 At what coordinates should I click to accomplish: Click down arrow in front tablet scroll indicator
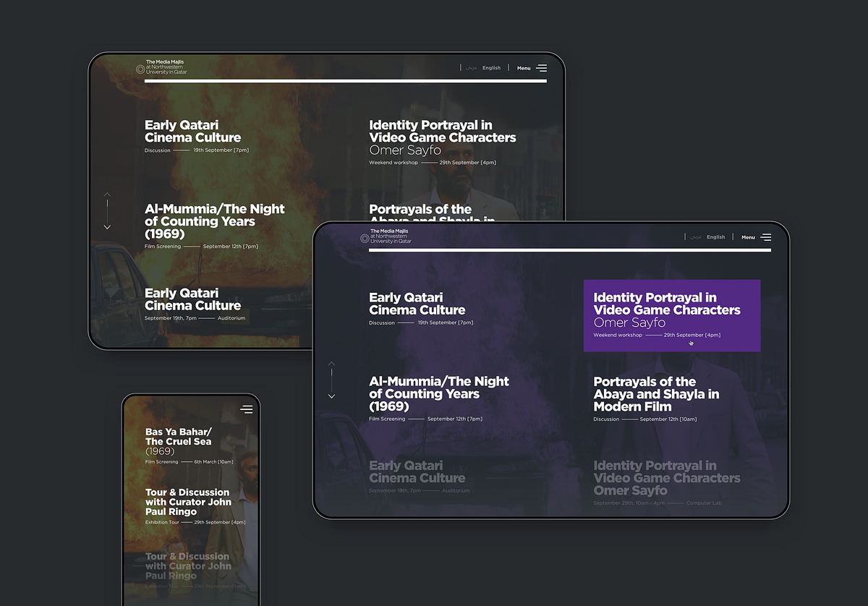pos(331,396)
